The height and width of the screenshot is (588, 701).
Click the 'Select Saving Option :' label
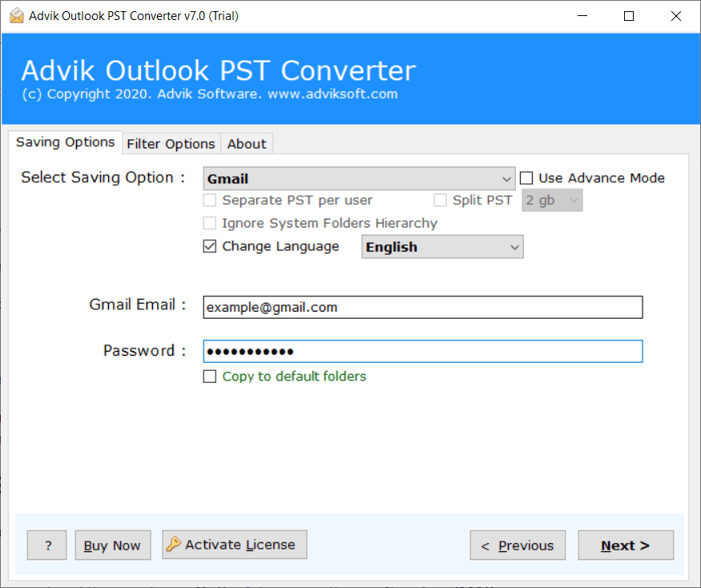pos(103,178)
